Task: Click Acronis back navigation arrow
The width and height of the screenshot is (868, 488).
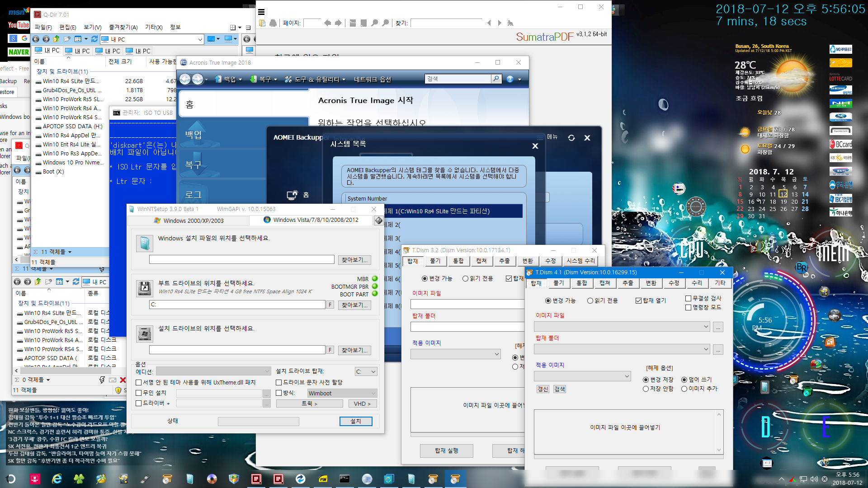Action: coord(185,79)
